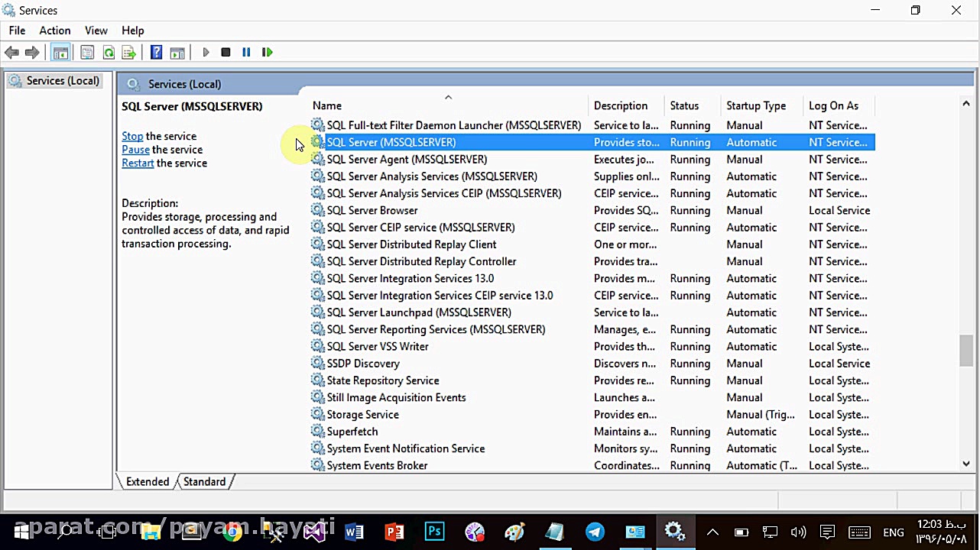Open the Action menu
Image resolution: width=980 pixels, height=550 pixels.
pos(55,31)
